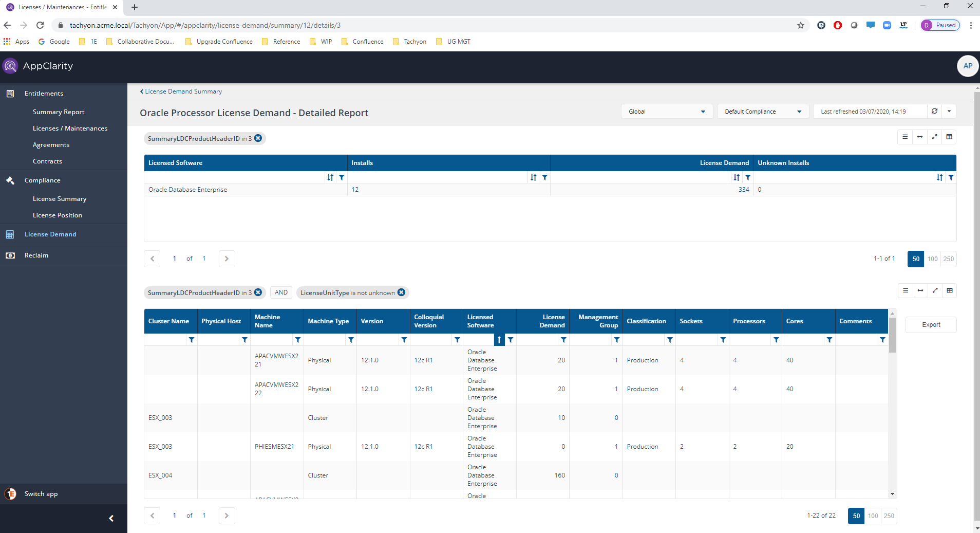Open refresh options dropdown arrow
The width and height of the screenshot is (980, 533).
pyautogui.click(x=949, y=111)
